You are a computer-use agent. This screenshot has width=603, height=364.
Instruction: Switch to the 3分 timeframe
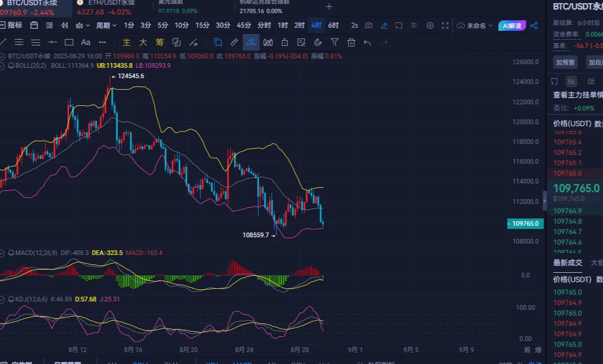click(x=146, y=26)
